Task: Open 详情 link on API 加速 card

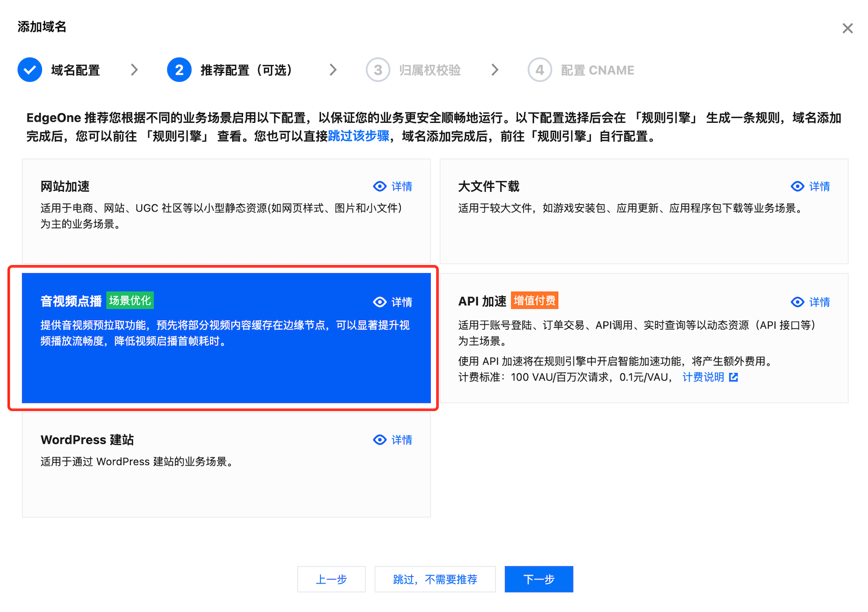Action: pyautogui.click(x=819, y=302)
